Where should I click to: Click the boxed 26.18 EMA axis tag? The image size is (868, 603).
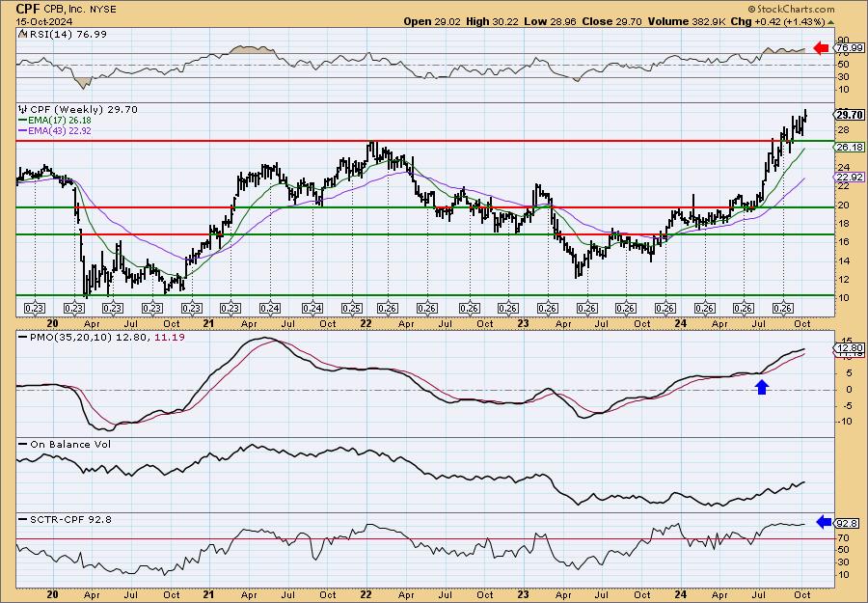(x=848, y=148)
